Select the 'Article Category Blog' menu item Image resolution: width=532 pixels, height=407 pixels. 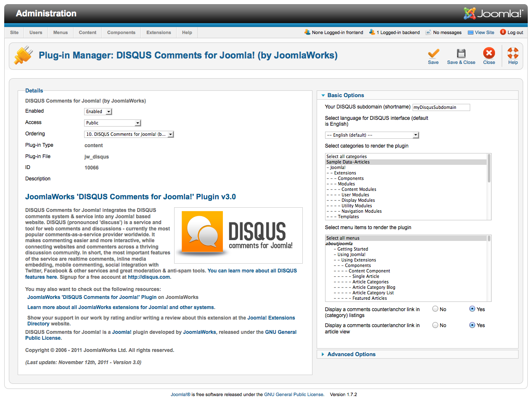[x=406, y=287]
